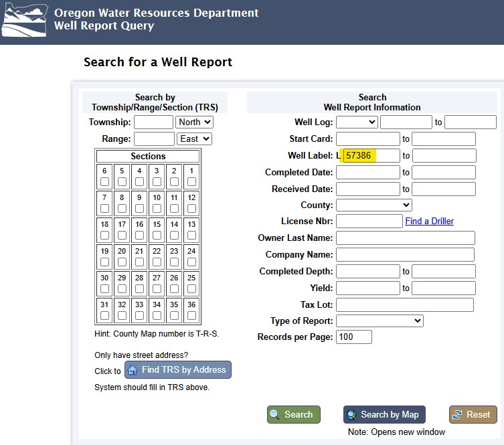Select Section 13 checkbox
The width and height of the screenshot is (504, 445).
coord(191,235)
